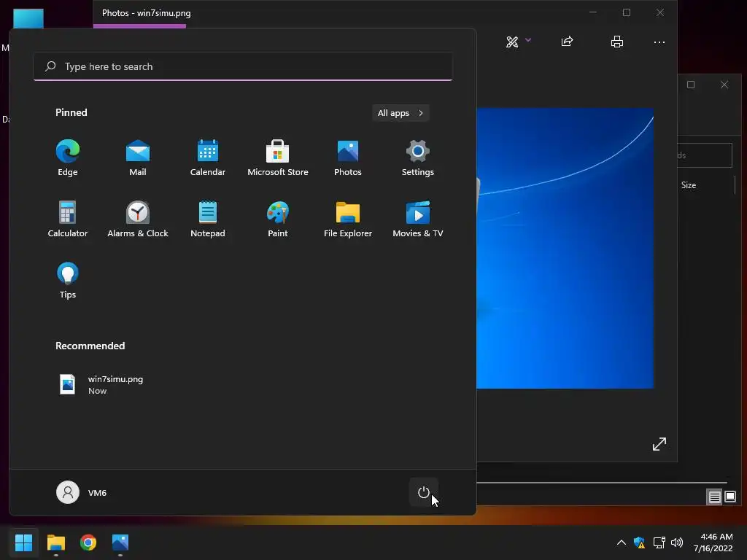Open Edit image tool in Photos
The height and width of the screenshot is (560, 747).
(x=512, y=42)
